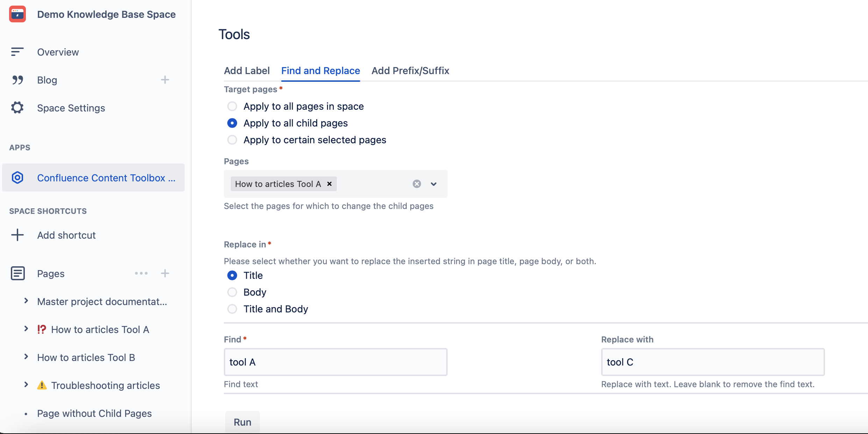Select 'Apply to certain selected pages' radio
The image size is (868, 434).
[x=232, y=140]
